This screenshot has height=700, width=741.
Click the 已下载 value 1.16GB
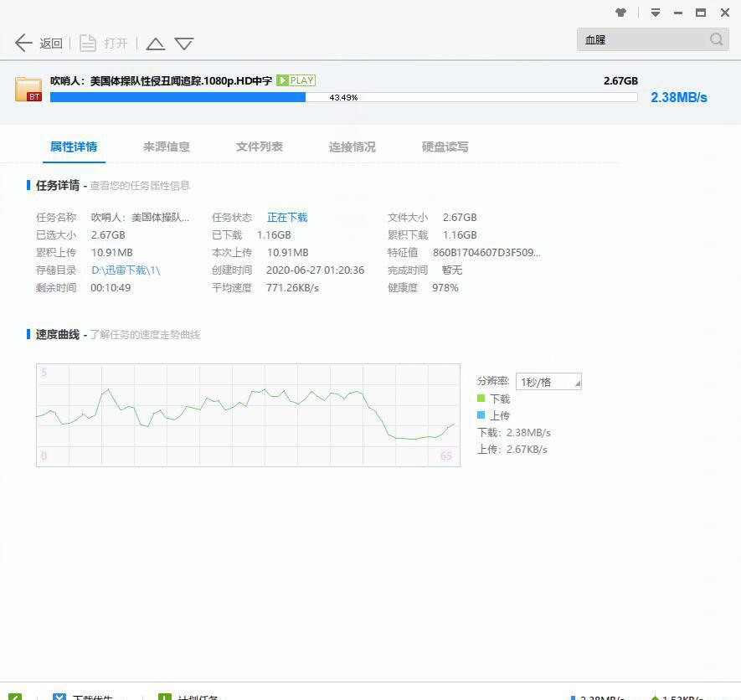[x=274, y=235]
